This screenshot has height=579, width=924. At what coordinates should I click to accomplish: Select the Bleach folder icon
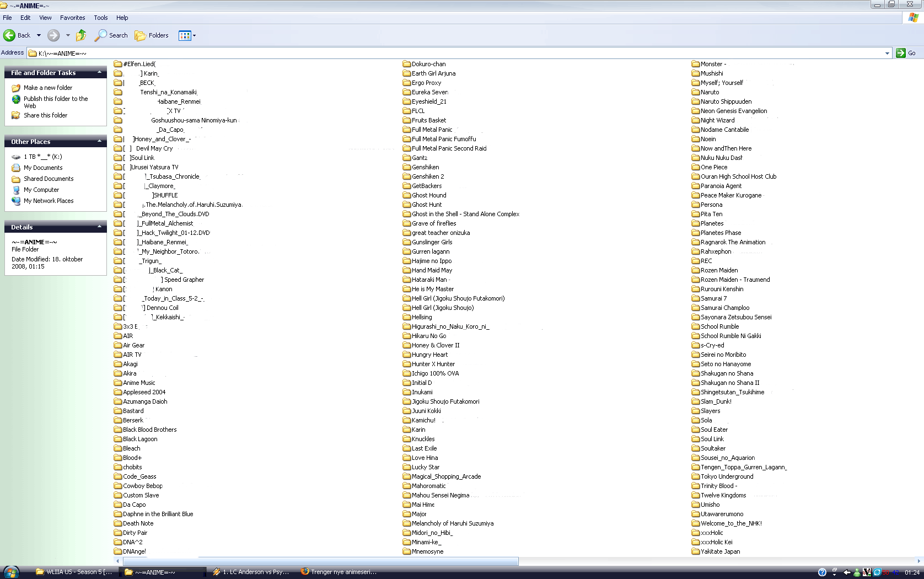point(118,448)
